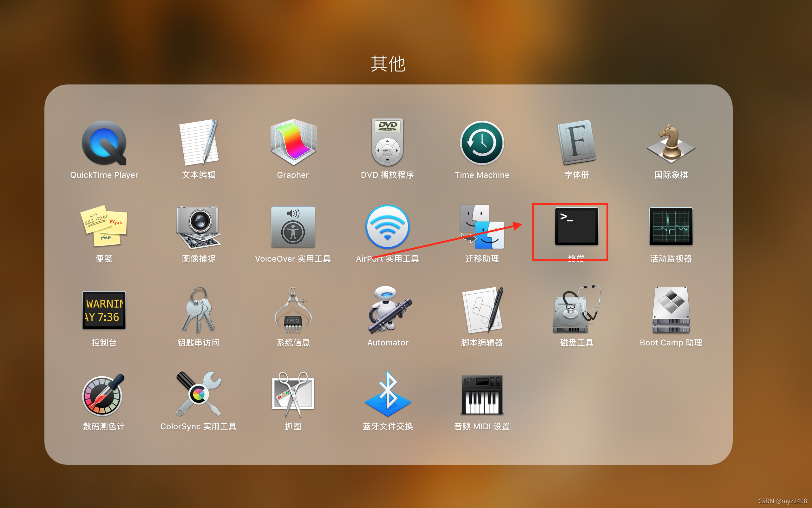
Task: Open 控制台 Console app
Action: pyautogui.click(x=104, y=310)
